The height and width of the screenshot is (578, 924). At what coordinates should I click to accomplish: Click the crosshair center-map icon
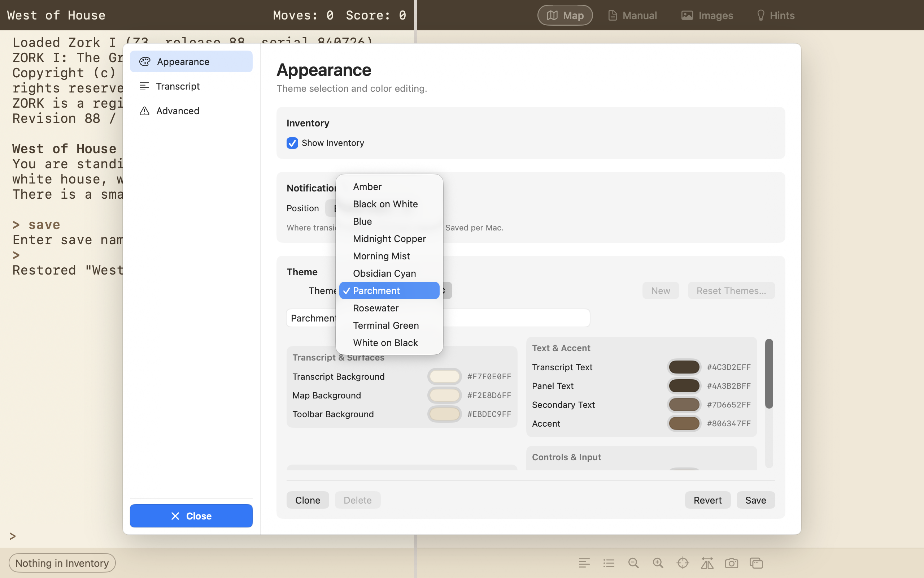(x=683, y=563)
